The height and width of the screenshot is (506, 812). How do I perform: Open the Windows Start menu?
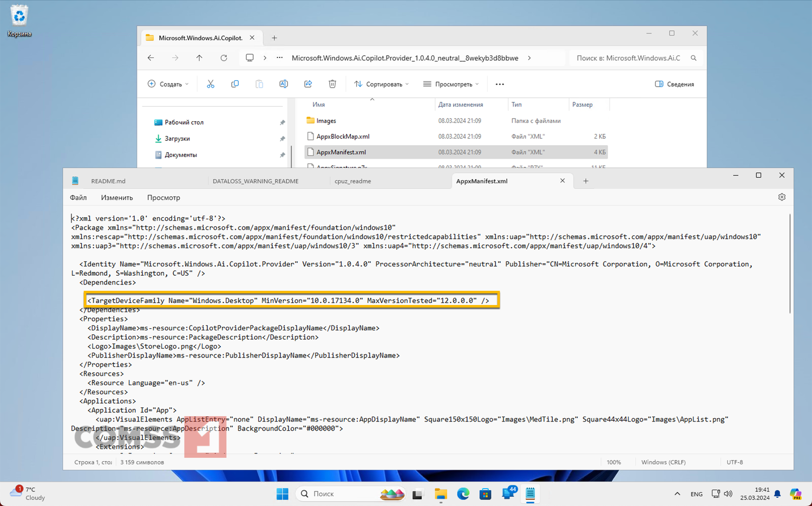tap(283, 494)
